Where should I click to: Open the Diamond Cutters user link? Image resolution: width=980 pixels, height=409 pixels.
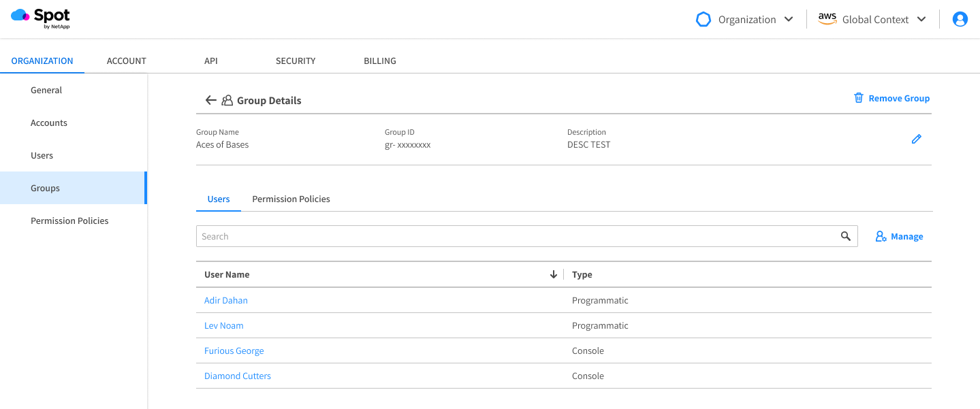[238, 376]
